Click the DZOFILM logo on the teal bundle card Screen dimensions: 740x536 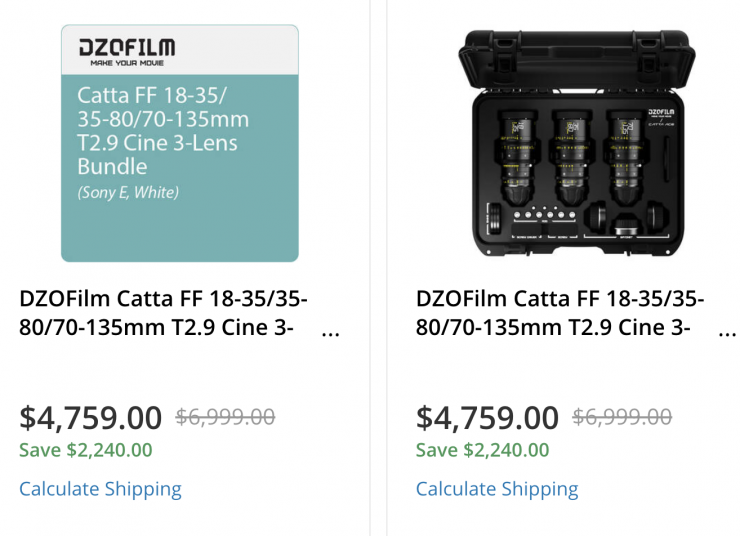pyautogui.click(x=126, y=49)
